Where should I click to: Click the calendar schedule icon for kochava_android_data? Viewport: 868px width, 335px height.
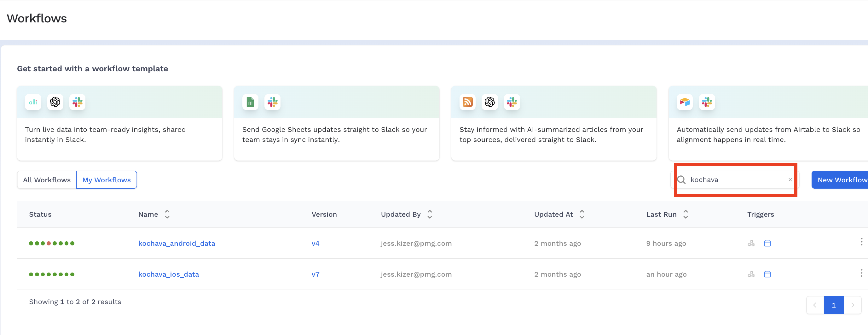767,243
